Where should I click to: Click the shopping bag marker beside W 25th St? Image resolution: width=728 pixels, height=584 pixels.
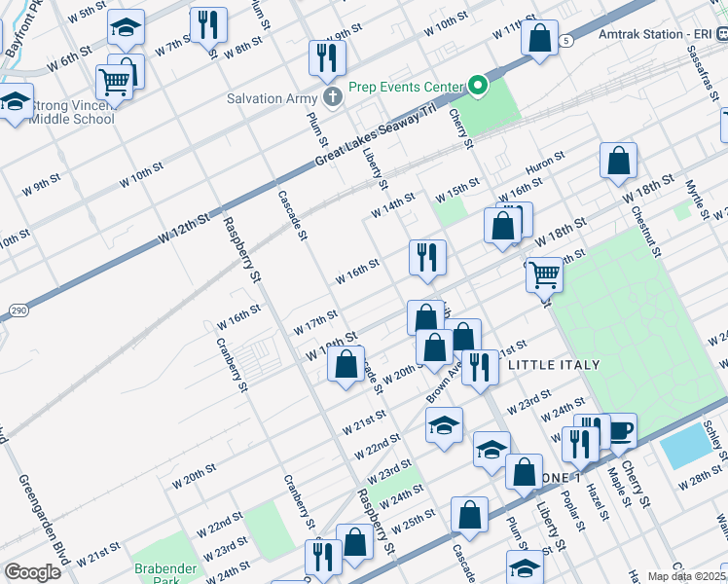coord(469,517)
